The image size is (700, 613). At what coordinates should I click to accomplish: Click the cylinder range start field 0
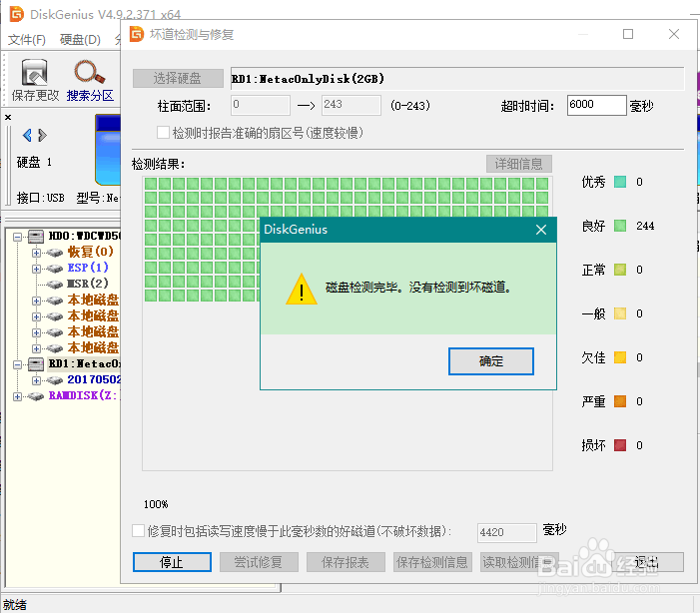(261, 105)
